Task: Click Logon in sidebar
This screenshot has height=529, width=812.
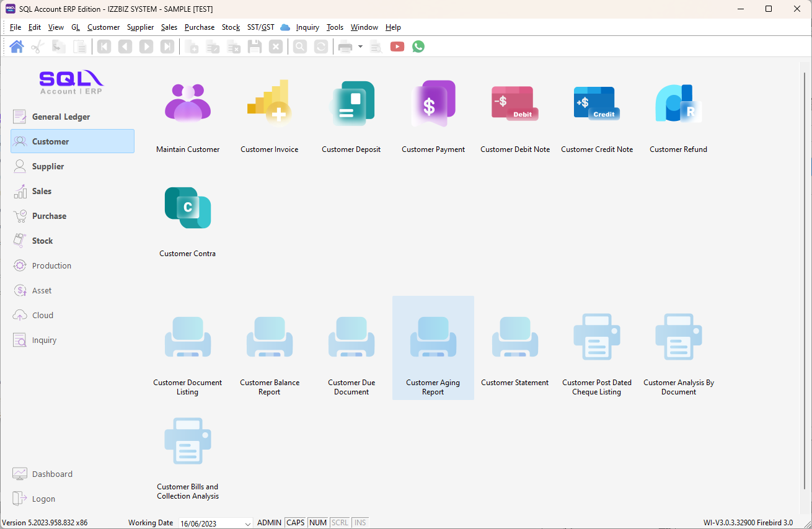Action: click(x=73, y=499)
